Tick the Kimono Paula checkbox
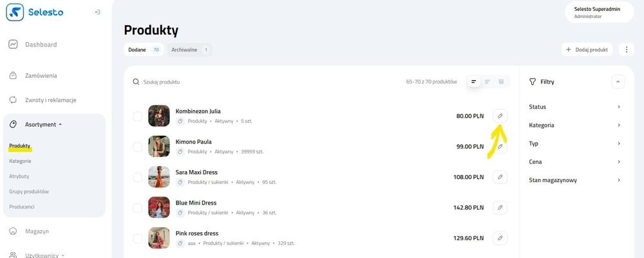644x258 pixels. [x=138, y=147]
